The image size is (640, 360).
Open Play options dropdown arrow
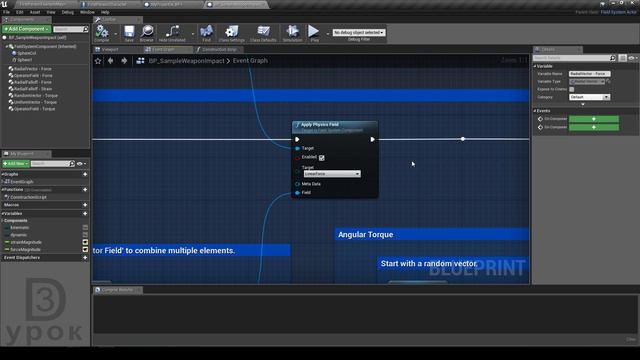pos(327,34)
